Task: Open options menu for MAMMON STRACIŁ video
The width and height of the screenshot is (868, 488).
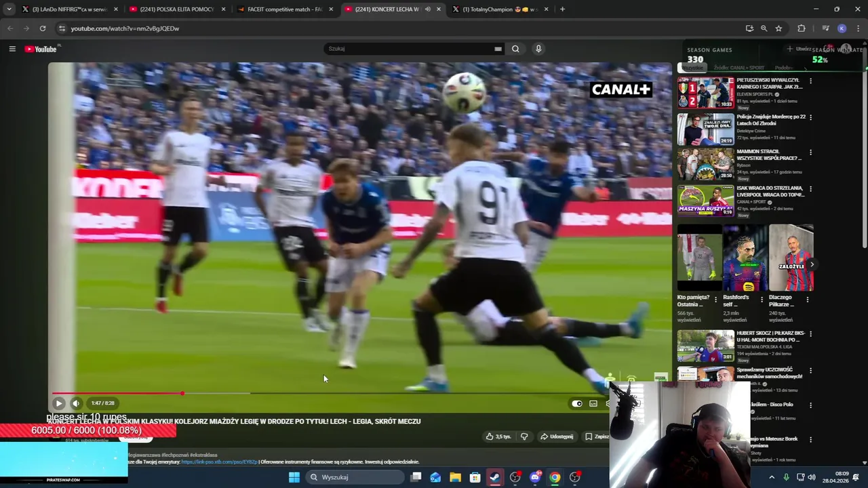Action: coord(810,152)
